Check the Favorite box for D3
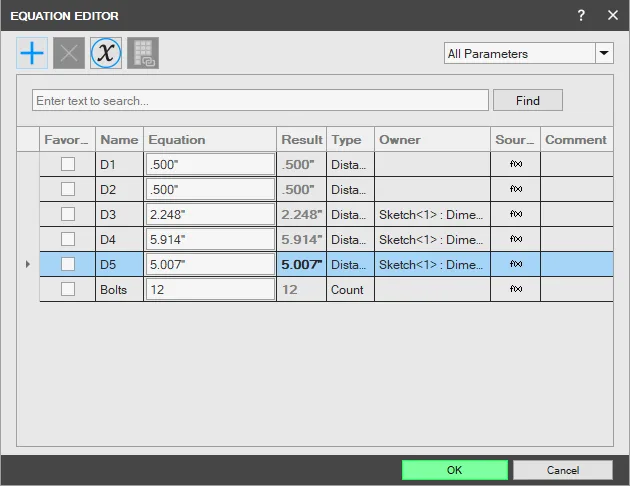630x486 pixels. pyautogui.click(x=68, y=214)
